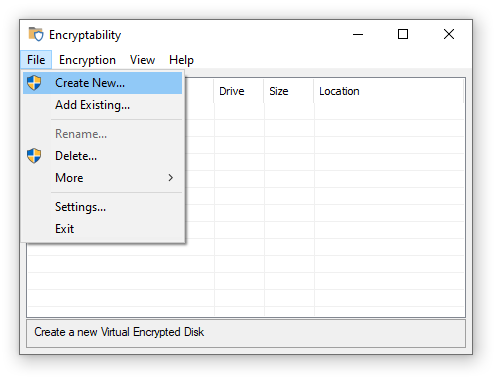Maximize the Encryptability window
Screen dimensions: 497x380
click(x=403, y=34)
